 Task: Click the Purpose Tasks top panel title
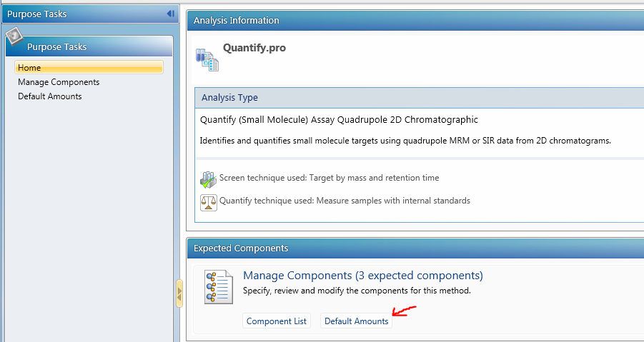tap(37, 14)
